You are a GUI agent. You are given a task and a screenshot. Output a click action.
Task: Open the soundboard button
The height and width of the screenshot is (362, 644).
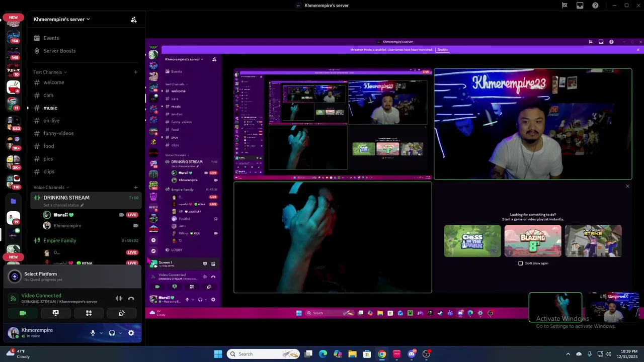[122, 313]
